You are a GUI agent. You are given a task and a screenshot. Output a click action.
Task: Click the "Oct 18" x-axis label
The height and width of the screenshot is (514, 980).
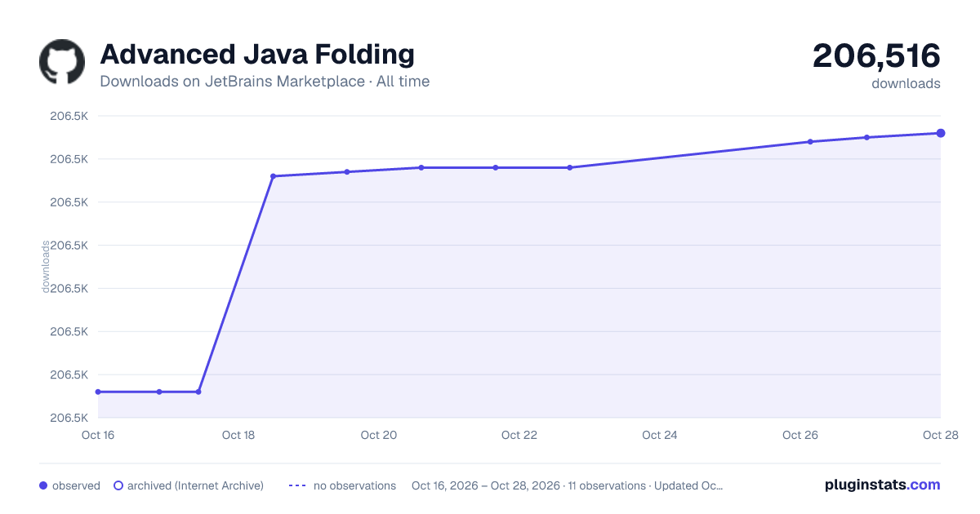(x=238, y=435)
